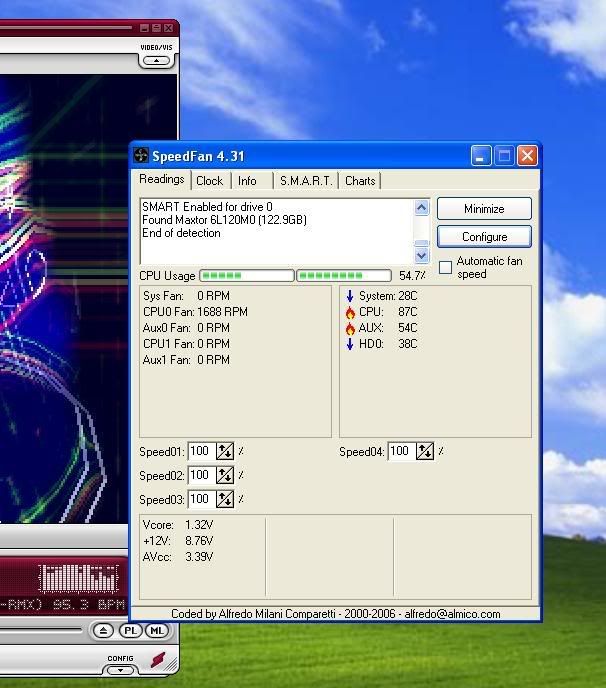The image size is (606, 688).
Task: Click the 'Sys Fan: 0 RPM' reading
Action: [186, 296]
